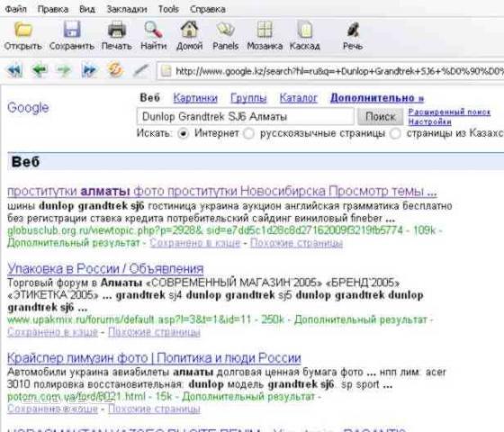The height and width of the screenshot is (432, 504).
Task: Click the globusclub.org.ru green URL text
Action: tap(205, 230)
